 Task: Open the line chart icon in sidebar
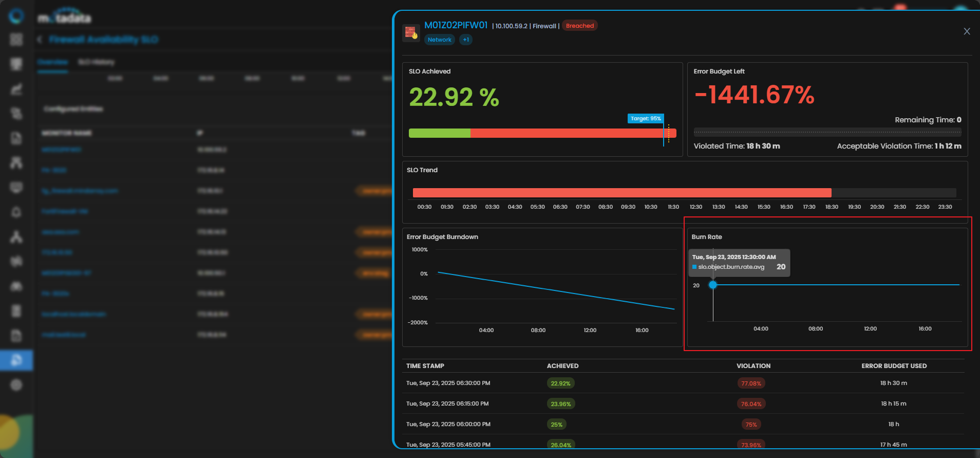coord(16,89)
